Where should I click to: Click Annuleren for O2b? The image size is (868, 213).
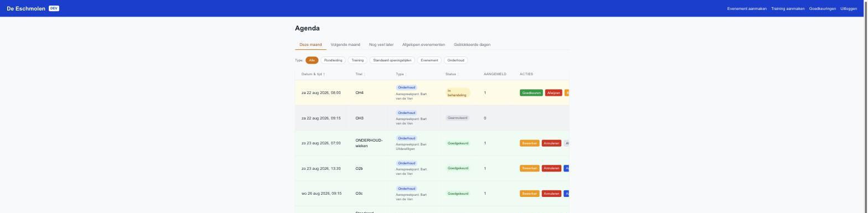tap(551, 168)
